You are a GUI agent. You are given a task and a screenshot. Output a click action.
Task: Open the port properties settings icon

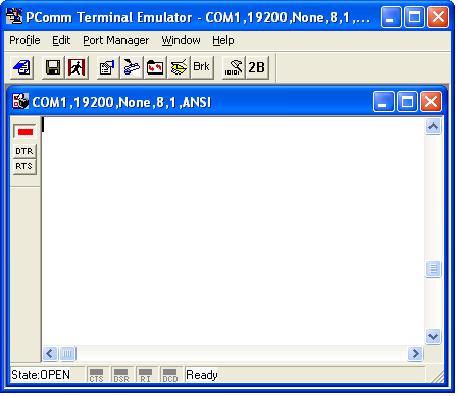[107, 68]
